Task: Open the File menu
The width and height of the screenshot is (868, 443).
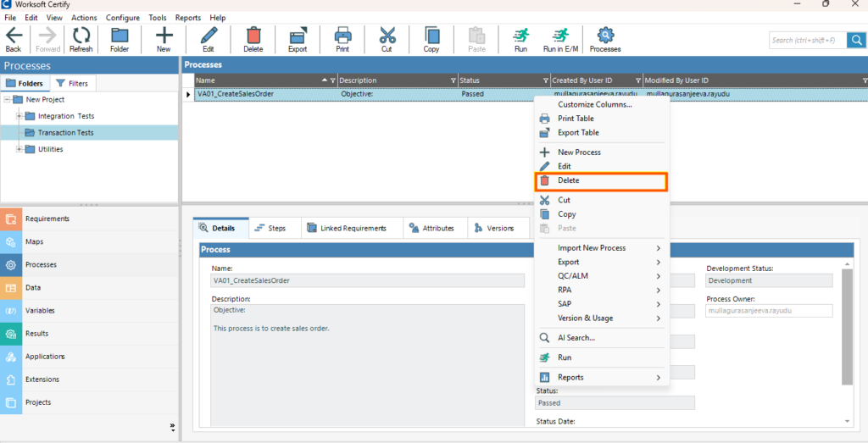Action: click(10, 18)
